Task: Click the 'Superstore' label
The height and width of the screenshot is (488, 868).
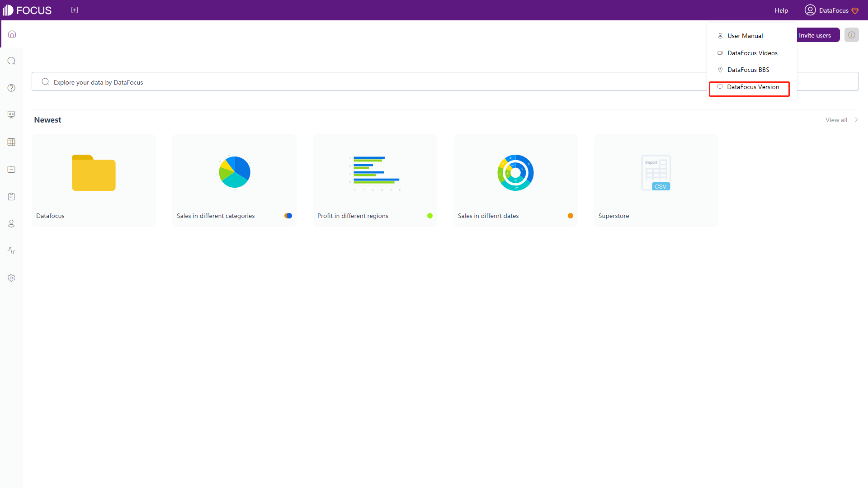Action: 614,216
